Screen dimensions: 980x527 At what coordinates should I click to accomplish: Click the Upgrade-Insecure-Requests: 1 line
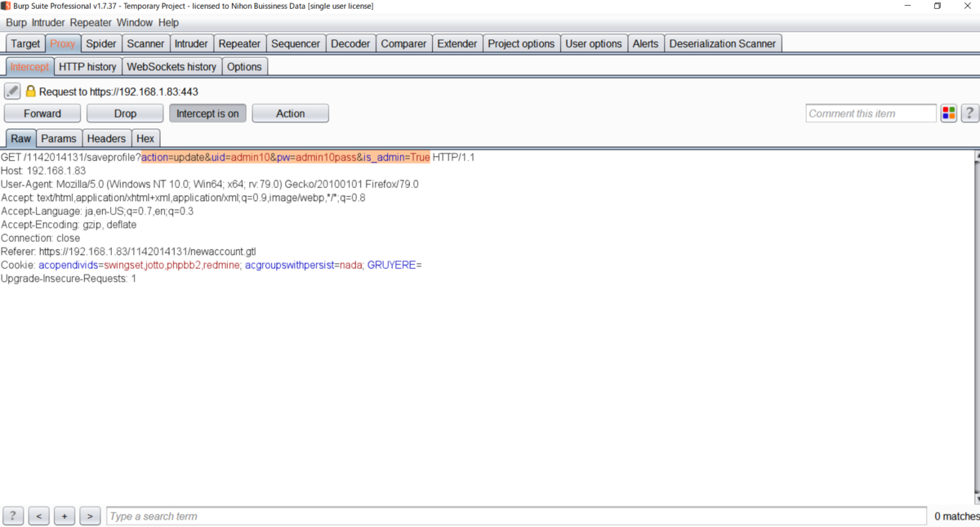coord(69,279)
